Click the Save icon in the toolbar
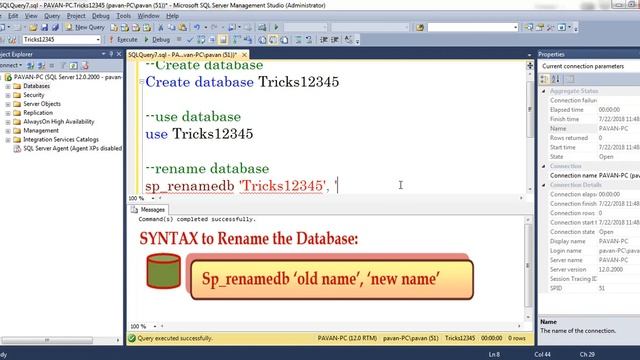Screen dimensions: 640x360 click(x=44, y=27)
